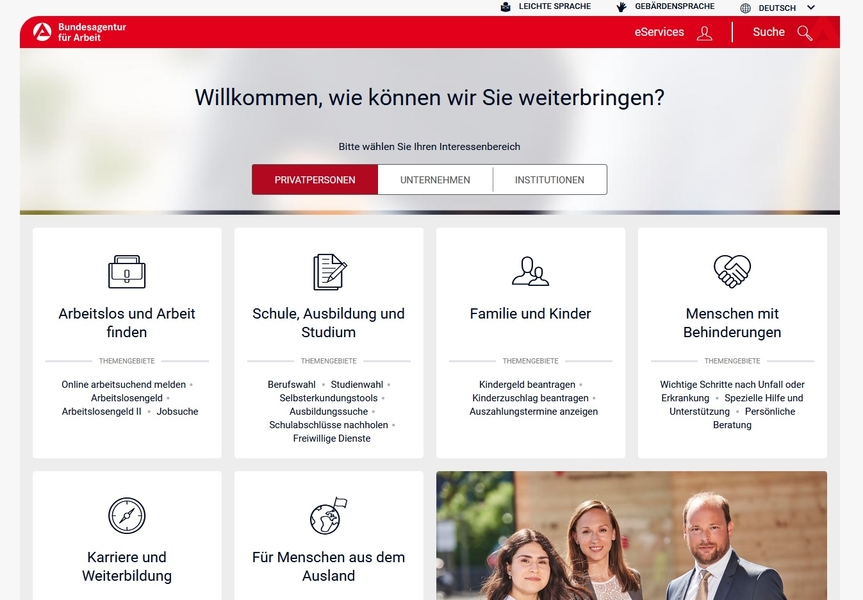Expand the Deutsch language dropdown

(778, 8)
